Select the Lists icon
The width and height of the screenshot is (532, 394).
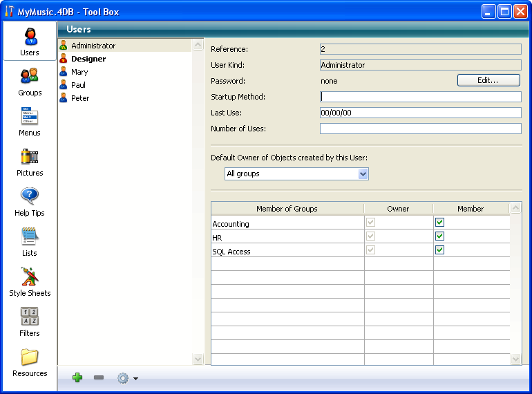point(30,242)
